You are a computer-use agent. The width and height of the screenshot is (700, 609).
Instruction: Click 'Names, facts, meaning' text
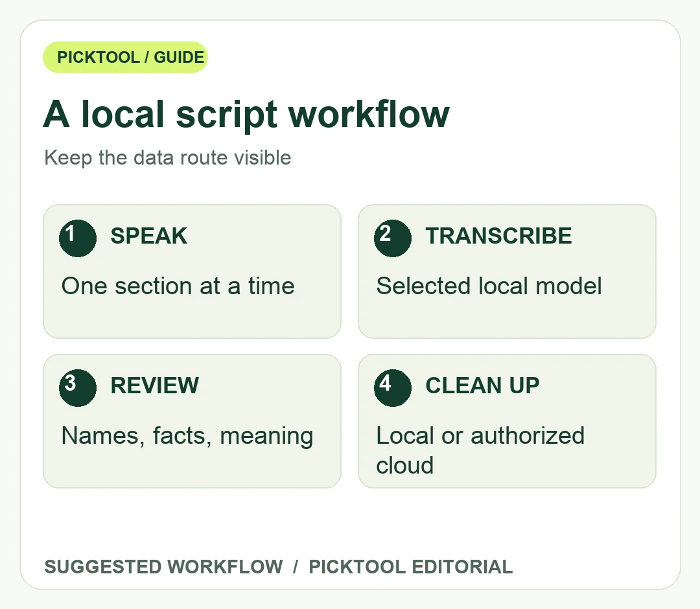click(x=187, y=436)
